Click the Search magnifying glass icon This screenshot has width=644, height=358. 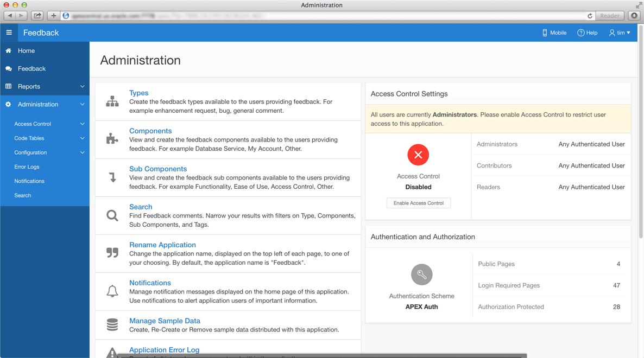click(x=112, y=216)
